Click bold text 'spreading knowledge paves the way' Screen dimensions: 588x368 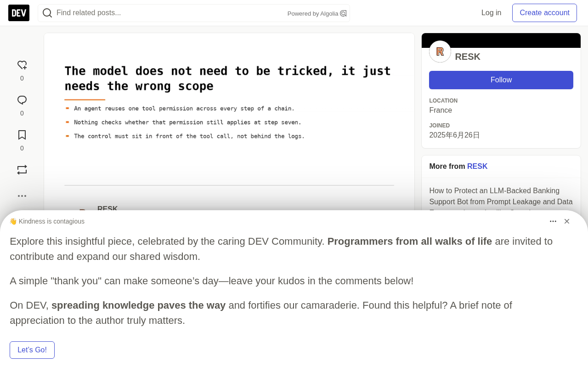(139, 305)
